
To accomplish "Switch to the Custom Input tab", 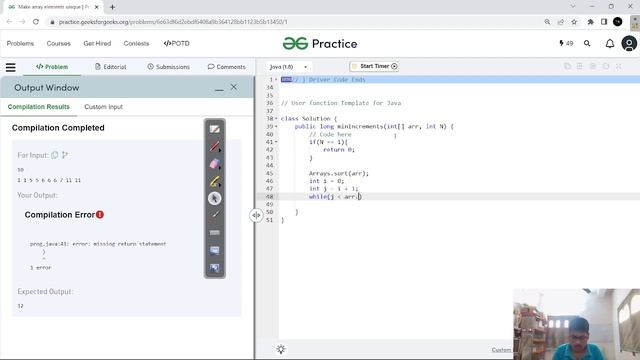I will pyautogui.click(x=103, y=107).
